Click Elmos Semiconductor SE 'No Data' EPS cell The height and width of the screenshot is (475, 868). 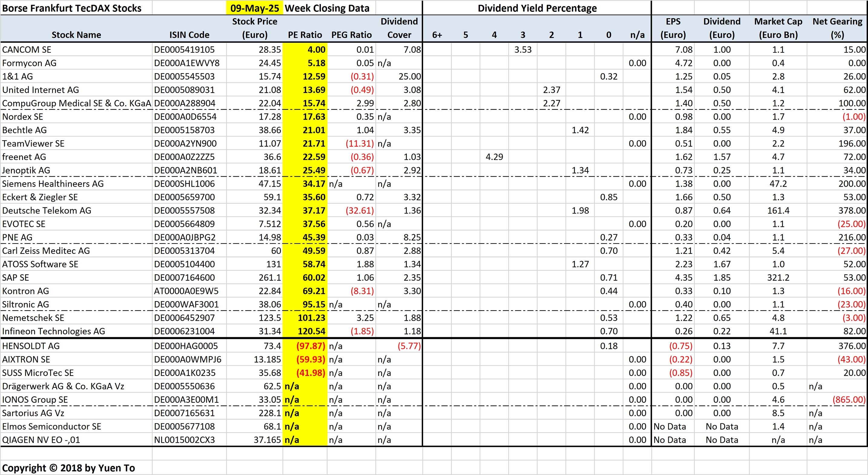[672, 427]
